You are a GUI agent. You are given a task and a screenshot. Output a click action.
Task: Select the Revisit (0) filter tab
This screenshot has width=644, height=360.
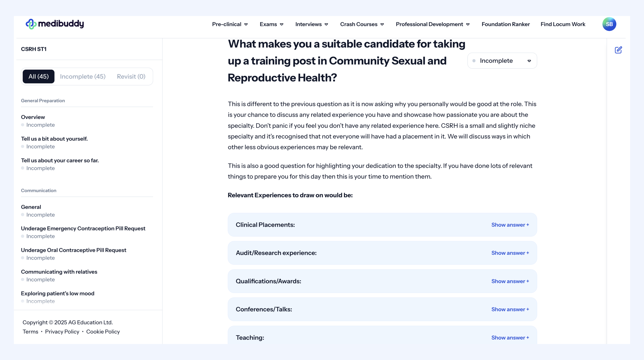point(131,76)
